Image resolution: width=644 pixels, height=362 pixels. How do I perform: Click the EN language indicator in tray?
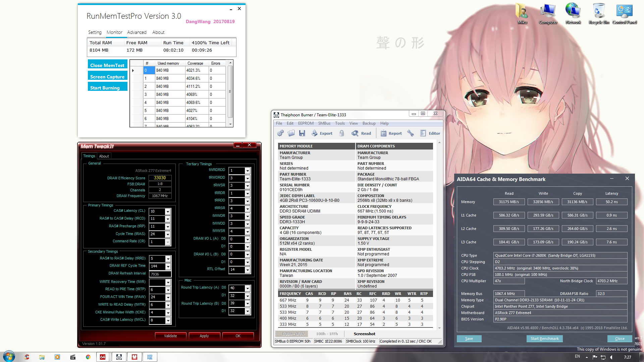click(x=577, y=357)
